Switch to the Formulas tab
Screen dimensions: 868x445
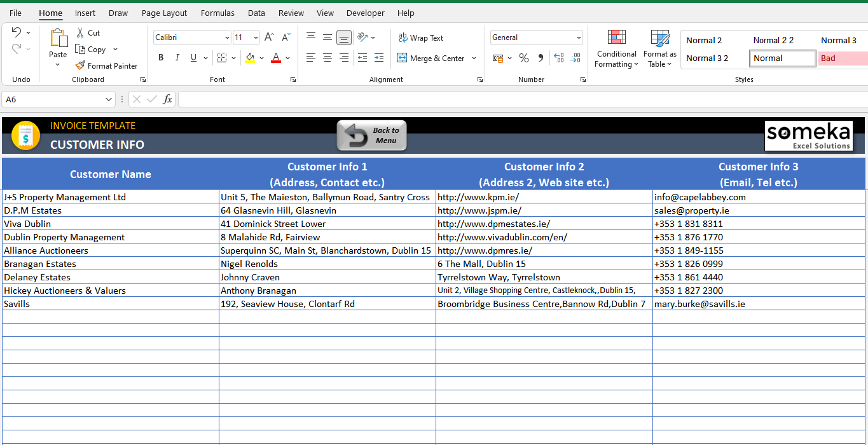coord(217,13)
